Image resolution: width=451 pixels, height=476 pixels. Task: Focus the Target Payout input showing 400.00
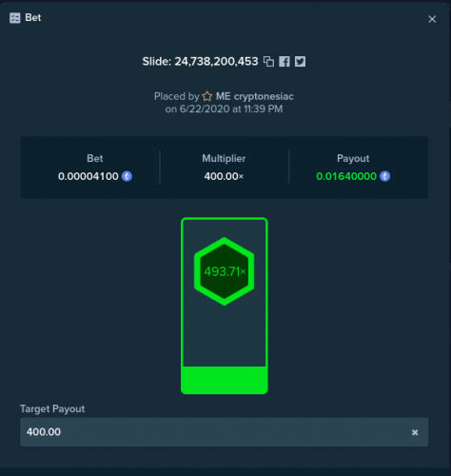(x=225, y=432)
